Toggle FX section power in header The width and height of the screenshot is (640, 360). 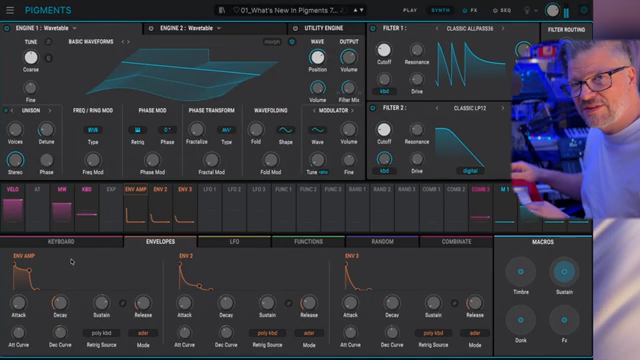tap(464, 11)
